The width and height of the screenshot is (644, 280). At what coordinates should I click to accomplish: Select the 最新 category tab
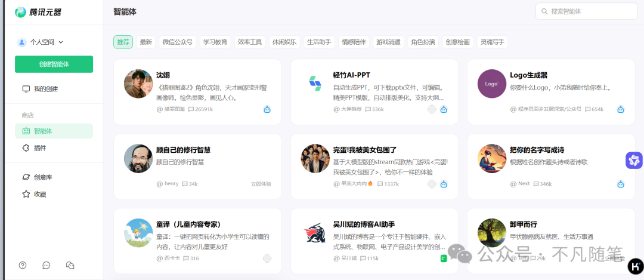click(x=146, y=42)
